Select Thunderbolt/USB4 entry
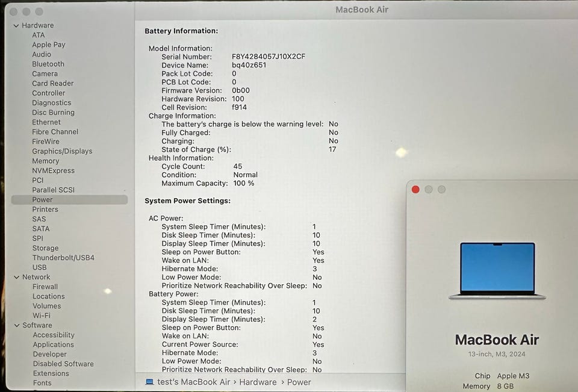578x392 pixels. [63, 258]
